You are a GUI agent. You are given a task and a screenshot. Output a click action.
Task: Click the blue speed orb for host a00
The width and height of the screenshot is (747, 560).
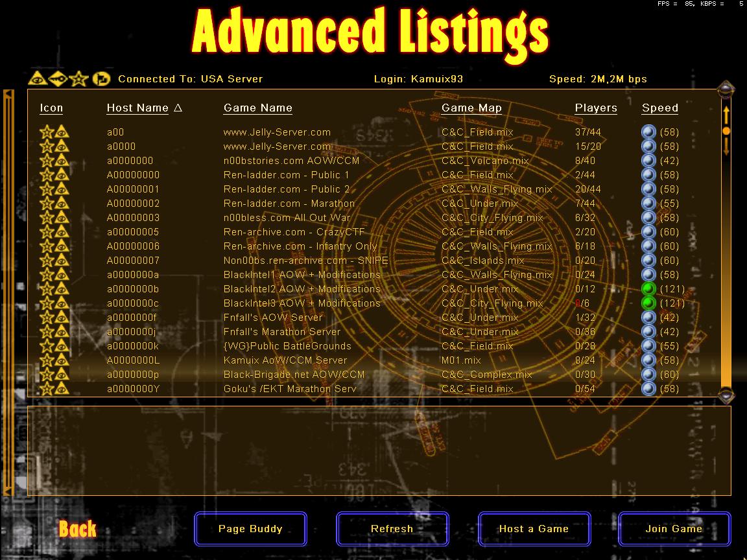648,132
